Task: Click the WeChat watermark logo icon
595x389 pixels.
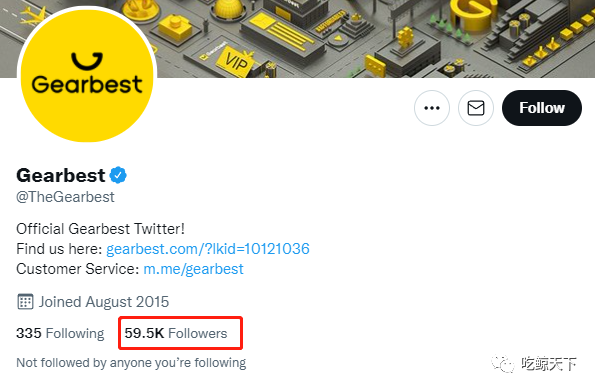Action: [x=502, y=364]
